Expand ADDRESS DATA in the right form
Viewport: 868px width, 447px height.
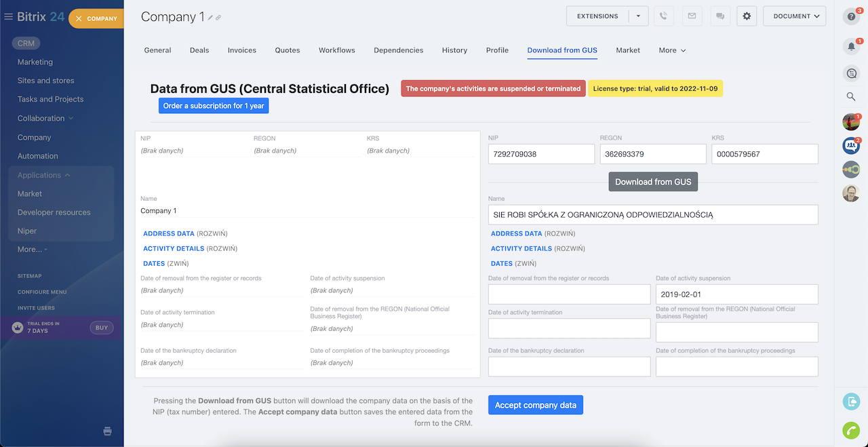(516, 233)
